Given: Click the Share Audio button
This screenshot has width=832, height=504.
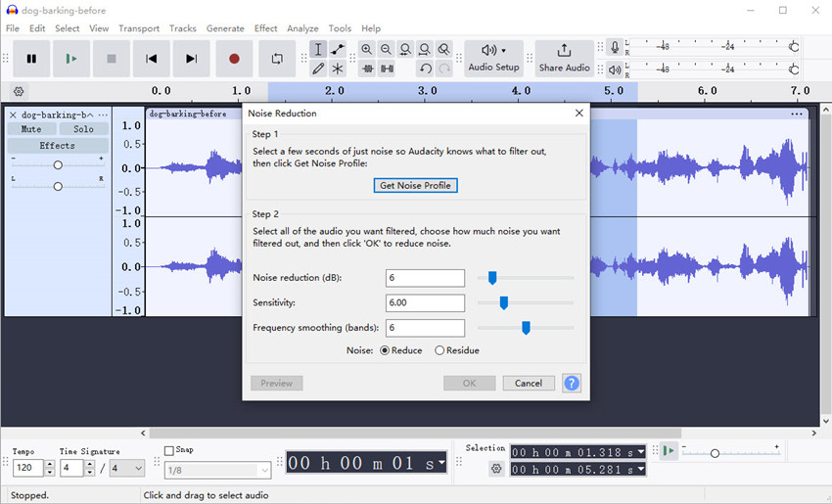Looking at the screenshot, I should (564, 59).
